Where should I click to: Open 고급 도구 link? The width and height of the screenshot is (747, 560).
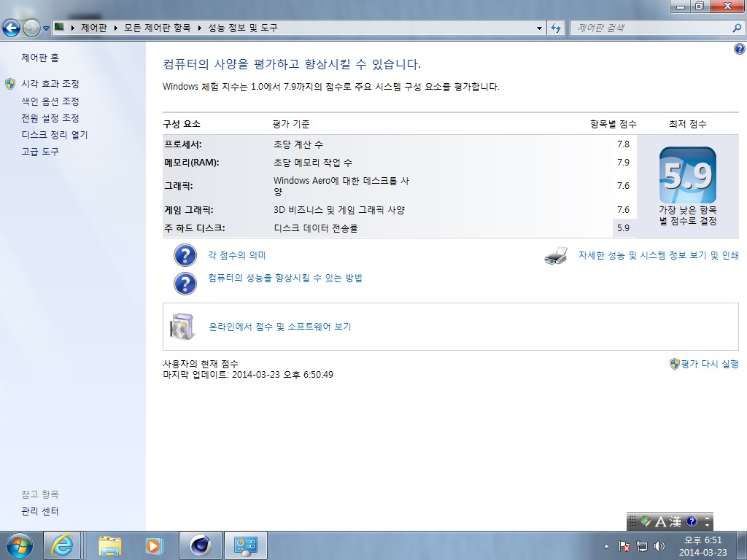(40, 152)
